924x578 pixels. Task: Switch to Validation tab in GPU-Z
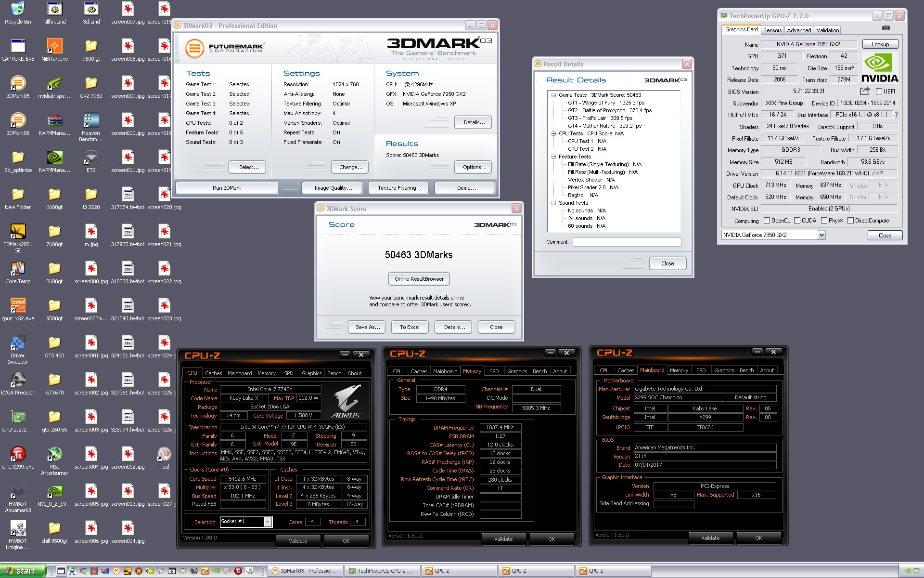tap(827, 30)
